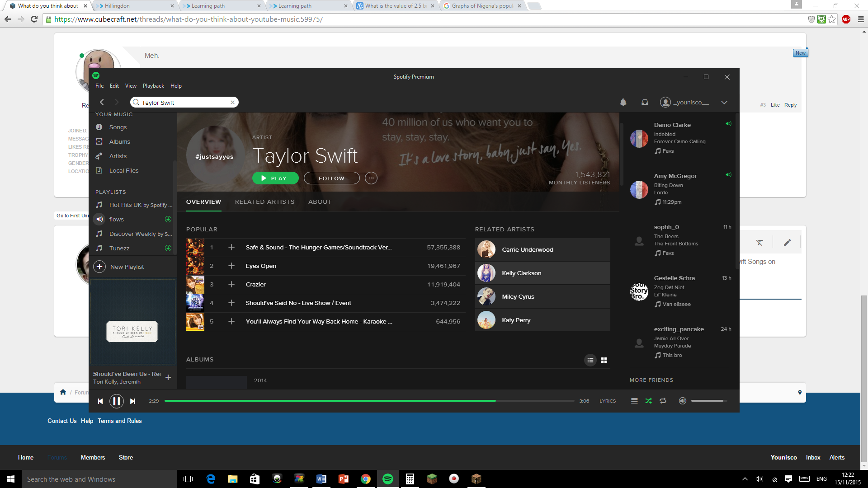The image size is (868, 488).
Task: Create a New Playlist
Action: (119, 267)
